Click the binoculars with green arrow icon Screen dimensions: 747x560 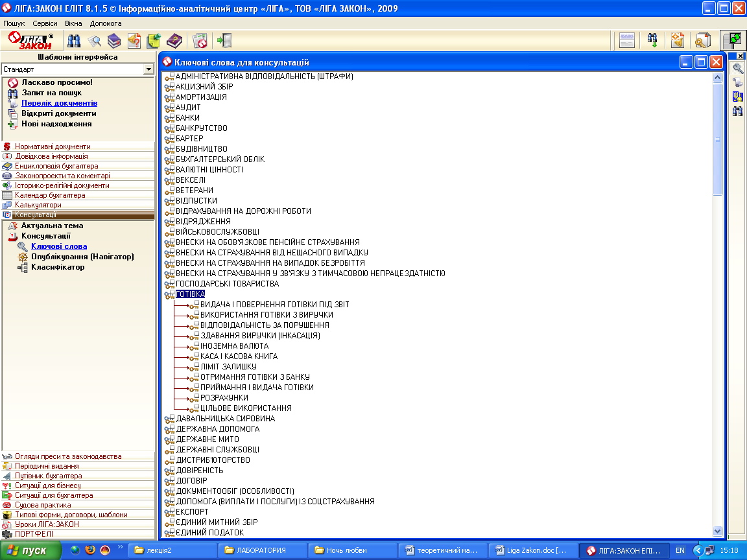652,41
